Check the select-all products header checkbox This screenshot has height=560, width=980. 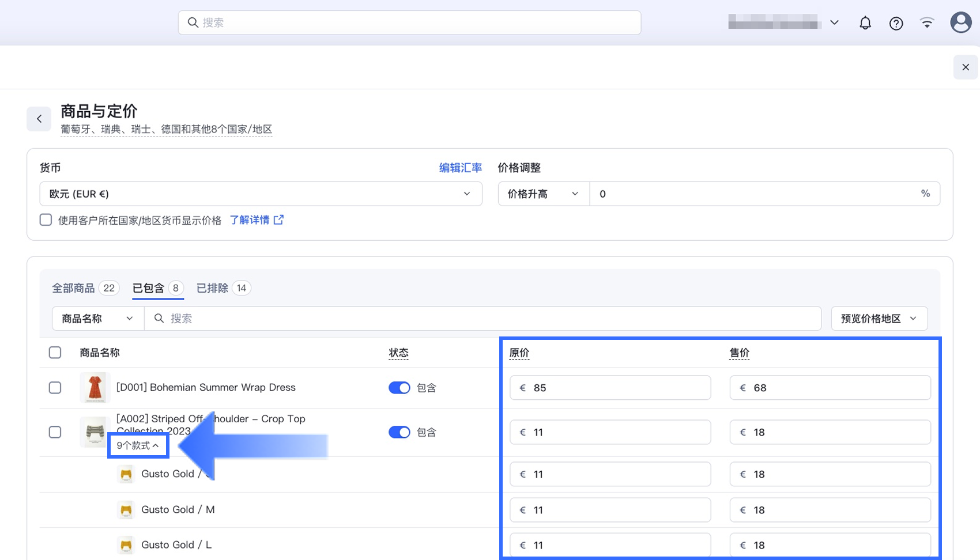tap(55, 353)
